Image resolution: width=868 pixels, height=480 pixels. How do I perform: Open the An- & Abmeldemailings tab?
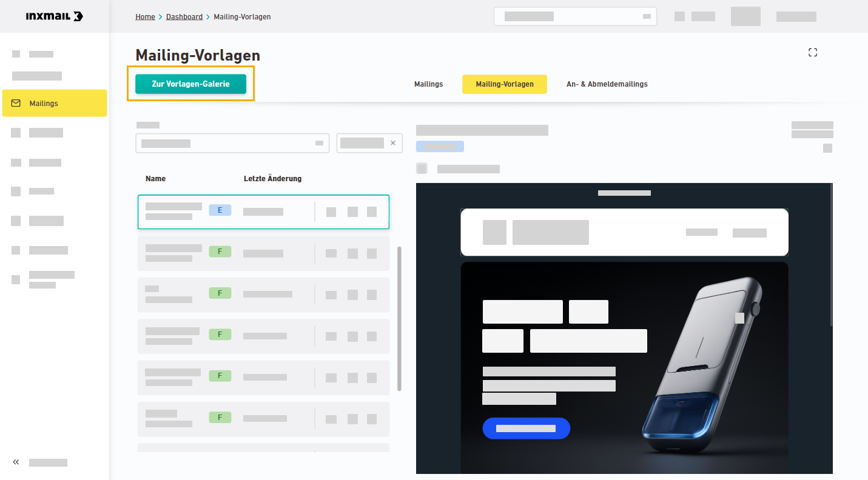click(607, 84)
